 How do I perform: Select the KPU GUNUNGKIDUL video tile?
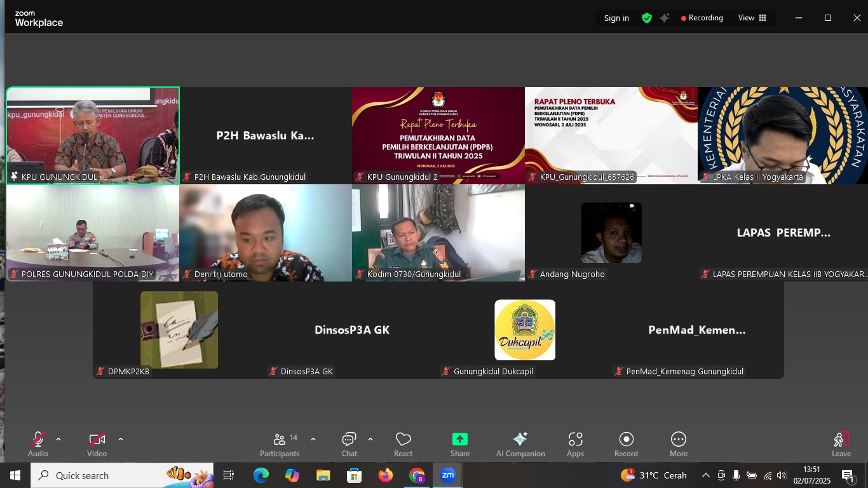click(x=93, y=135)
